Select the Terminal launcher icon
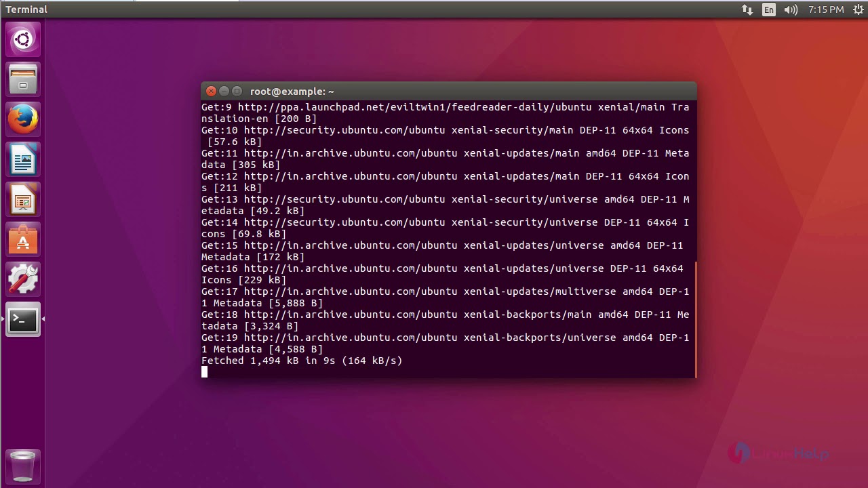The height and width of the screenshot is (488, 868). tap(23, 319)
